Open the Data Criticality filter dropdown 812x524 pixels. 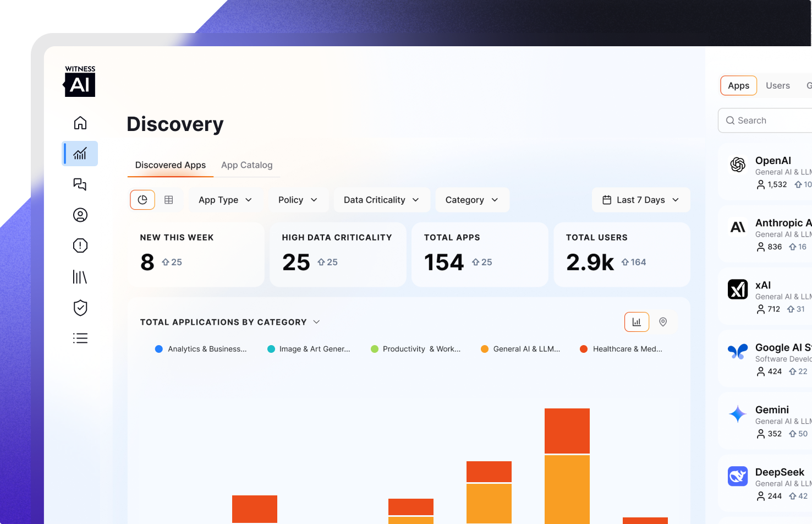382,200
